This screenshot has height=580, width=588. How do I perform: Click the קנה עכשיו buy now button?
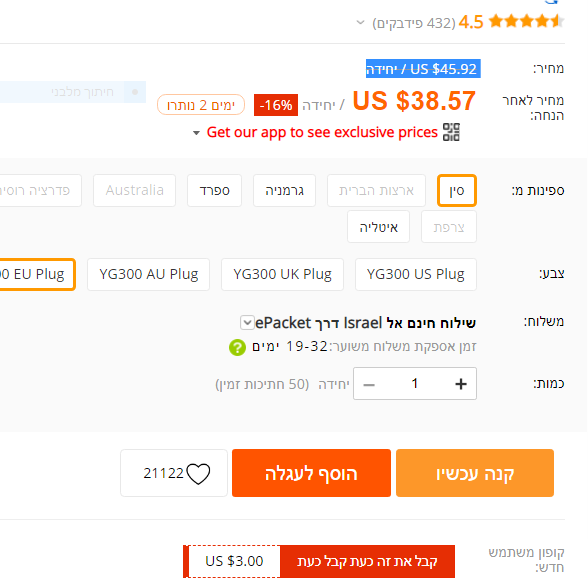475,473
